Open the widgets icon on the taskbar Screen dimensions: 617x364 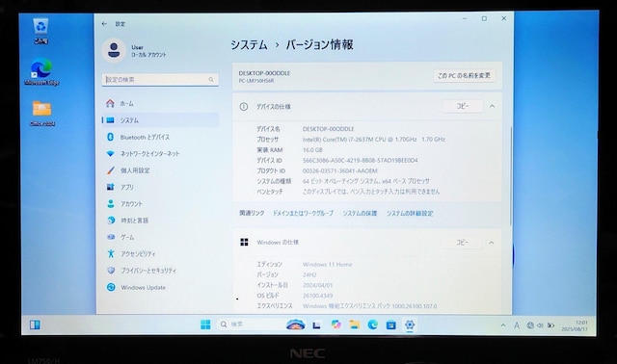tap(35, 325)
